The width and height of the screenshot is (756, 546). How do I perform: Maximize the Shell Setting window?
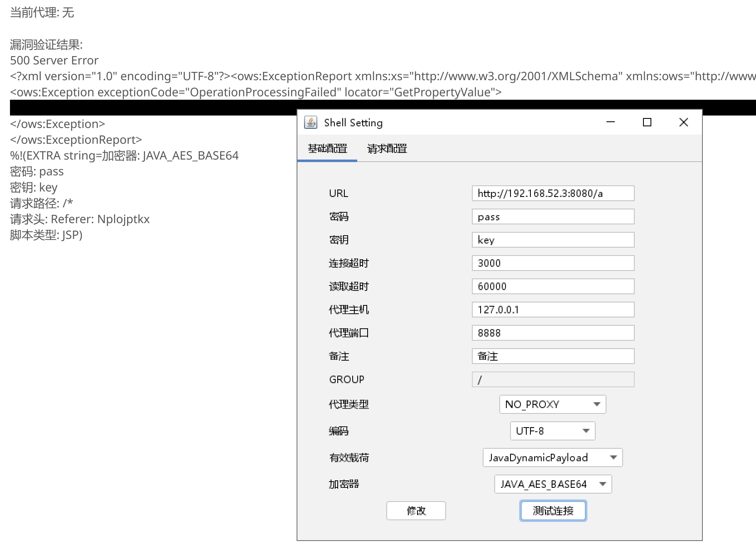(x=647, y=122)
